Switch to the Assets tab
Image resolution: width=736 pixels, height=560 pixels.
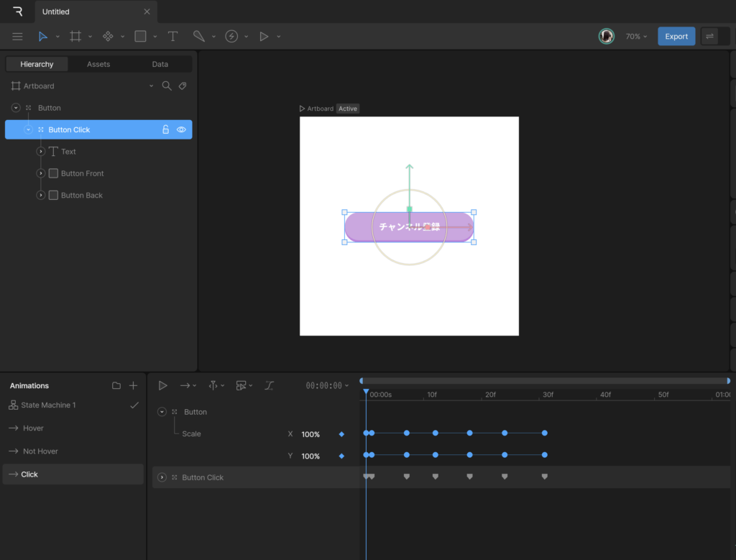pyautogui.click(x=98, y=65)
